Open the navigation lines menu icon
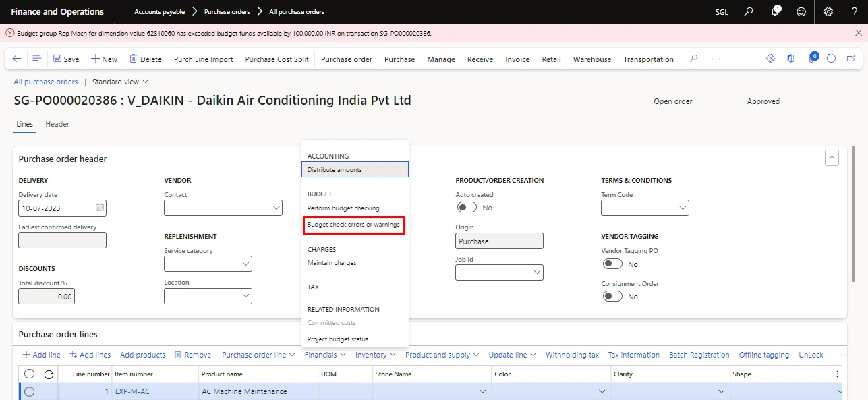This screenshot has width=868, height=400. click(x=37, y=59)
